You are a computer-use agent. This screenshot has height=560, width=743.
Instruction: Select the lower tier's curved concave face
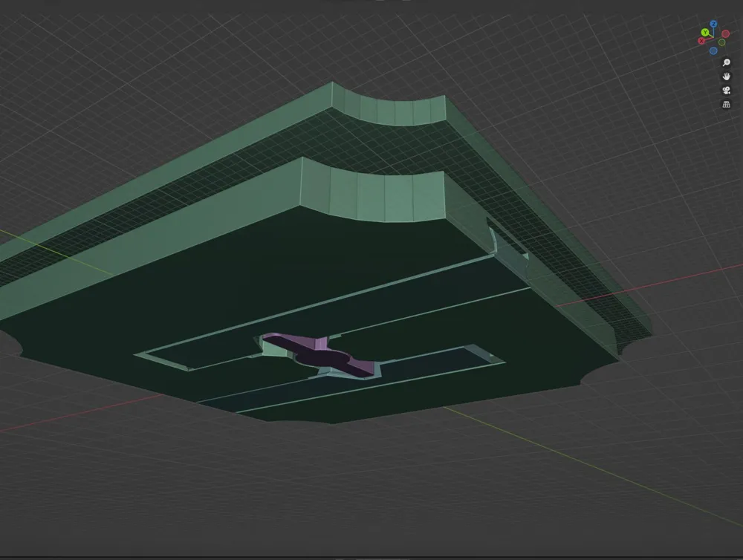pos(371,195)
